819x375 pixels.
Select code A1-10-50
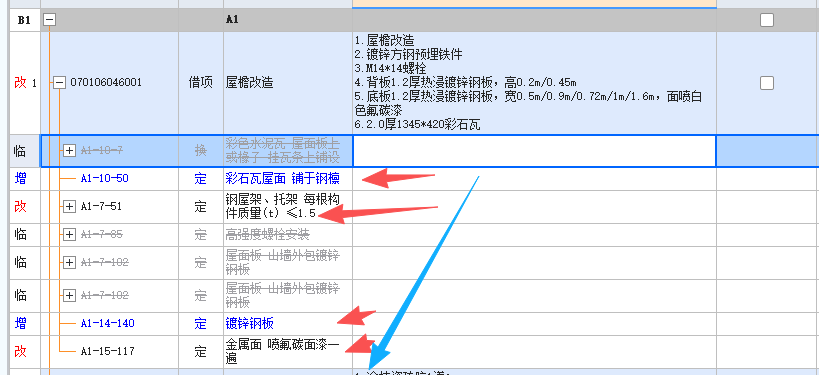point(104,179)
